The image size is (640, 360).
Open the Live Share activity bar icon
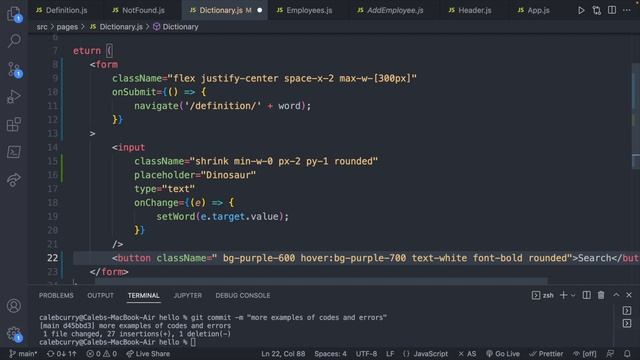coord(14,180)
